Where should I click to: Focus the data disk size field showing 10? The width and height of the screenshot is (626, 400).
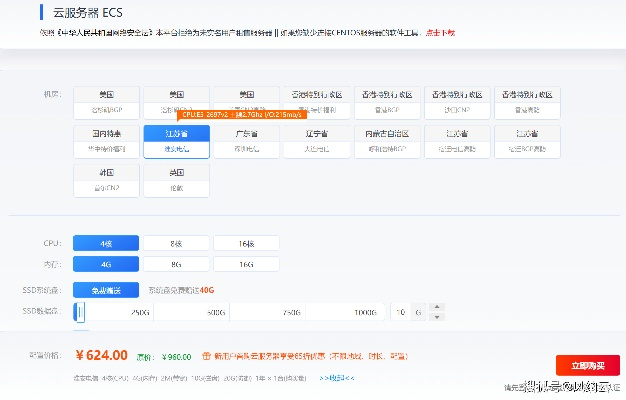tap(400, 312)
